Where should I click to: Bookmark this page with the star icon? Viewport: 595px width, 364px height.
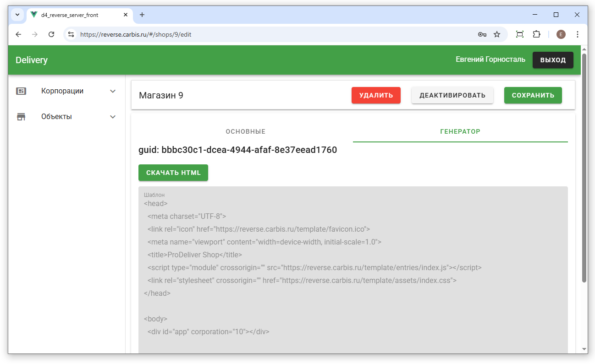tap(497, 34)
